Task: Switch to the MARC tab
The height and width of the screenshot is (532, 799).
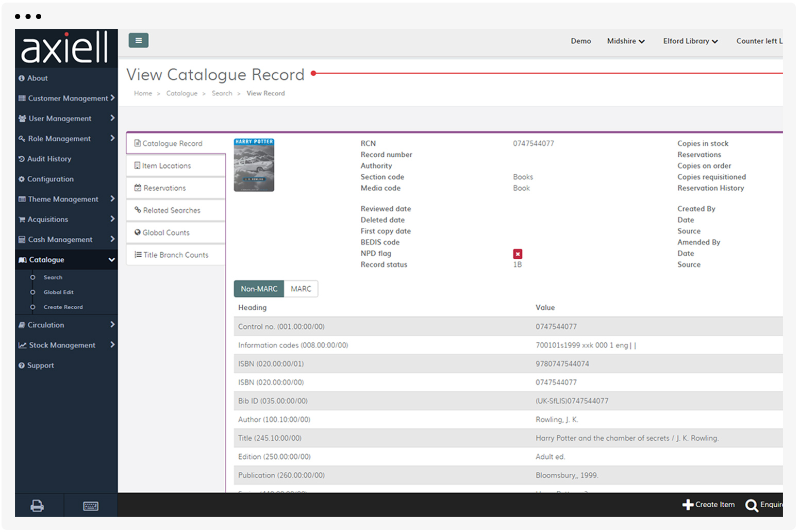Action: pos(301,289)
